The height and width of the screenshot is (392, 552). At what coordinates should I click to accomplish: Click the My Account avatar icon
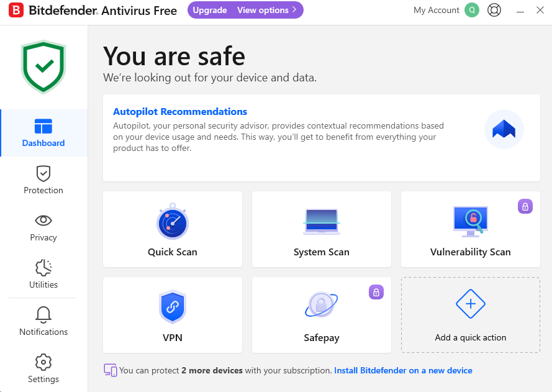(472, 11)
